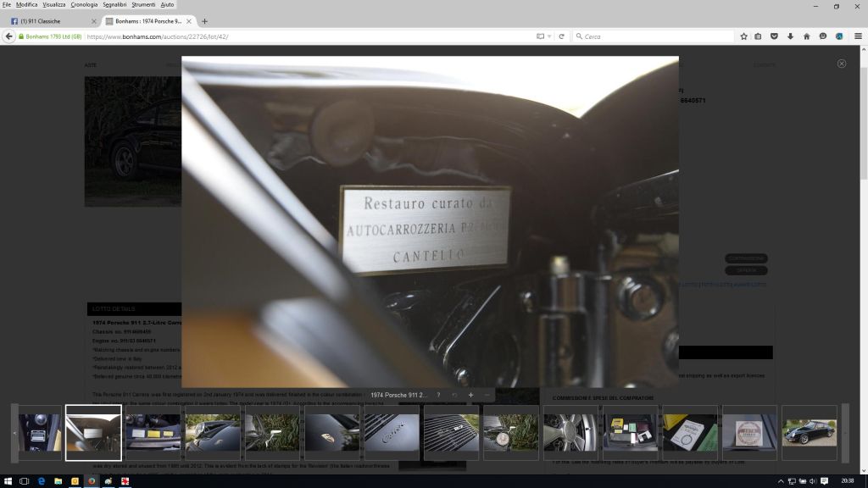Open the Modifica menu
This screenshot has height=488, width=868.
[x=26, y=4]
